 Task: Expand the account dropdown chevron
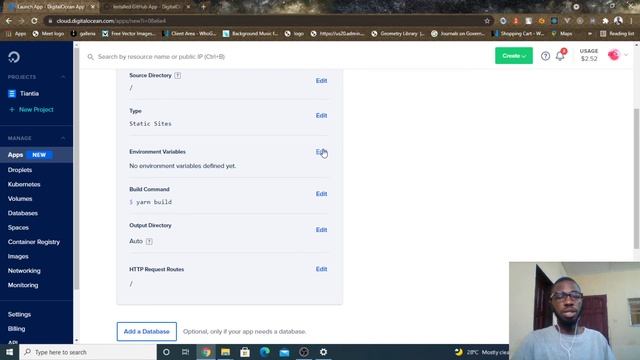tap(626, 55)
